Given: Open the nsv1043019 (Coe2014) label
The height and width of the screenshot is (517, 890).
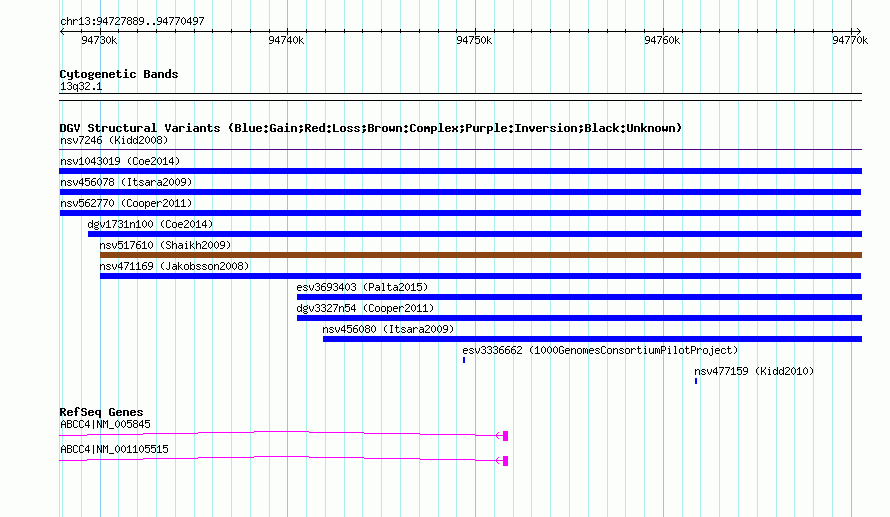Looking at the screenshot, I should pos(120,161).
